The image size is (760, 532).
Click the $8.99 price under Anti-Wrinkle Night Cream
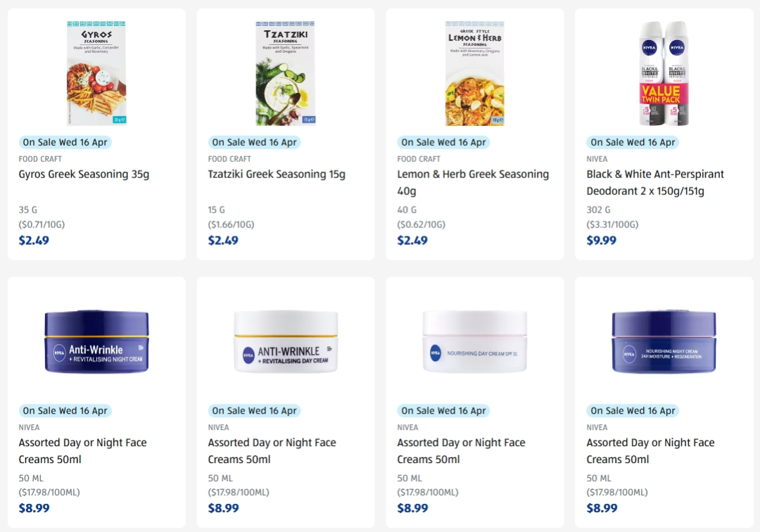pos(34,508)
